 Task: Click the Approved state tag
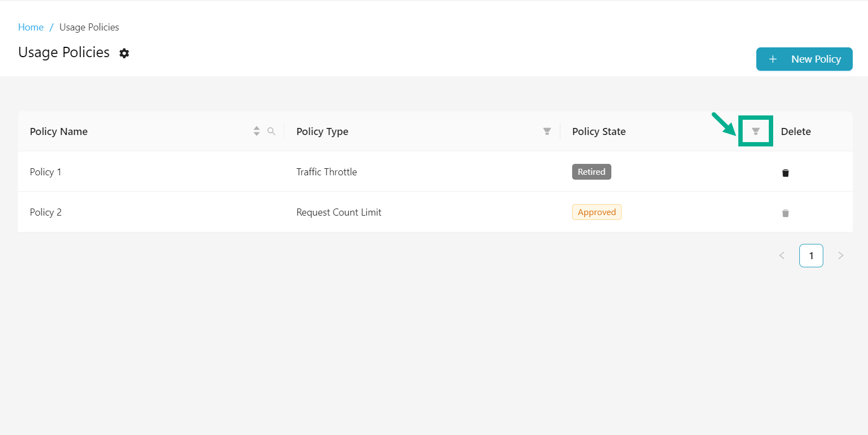597,212
